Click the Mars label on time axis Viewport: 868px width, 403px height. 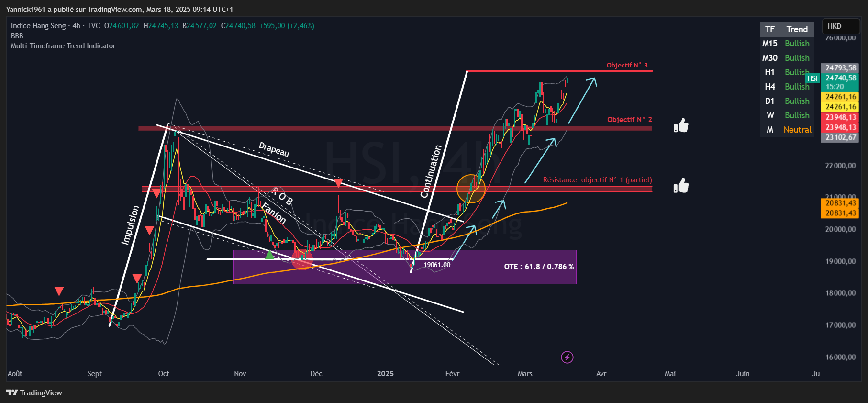[525, 374]
